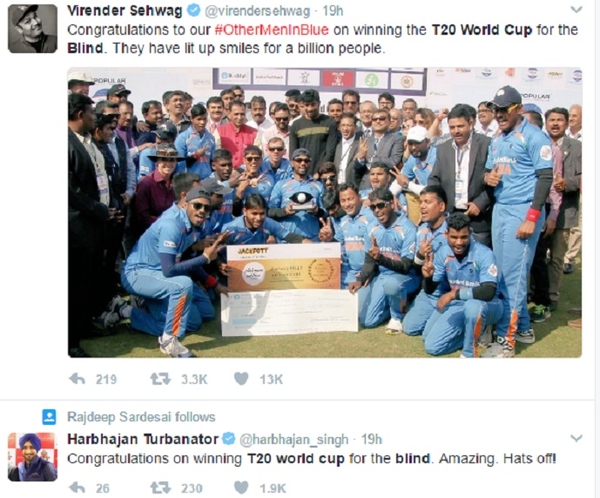600x498 pixels.
Task: Click Harbhajan's verified badge icon
Action: tap(229, 438)
